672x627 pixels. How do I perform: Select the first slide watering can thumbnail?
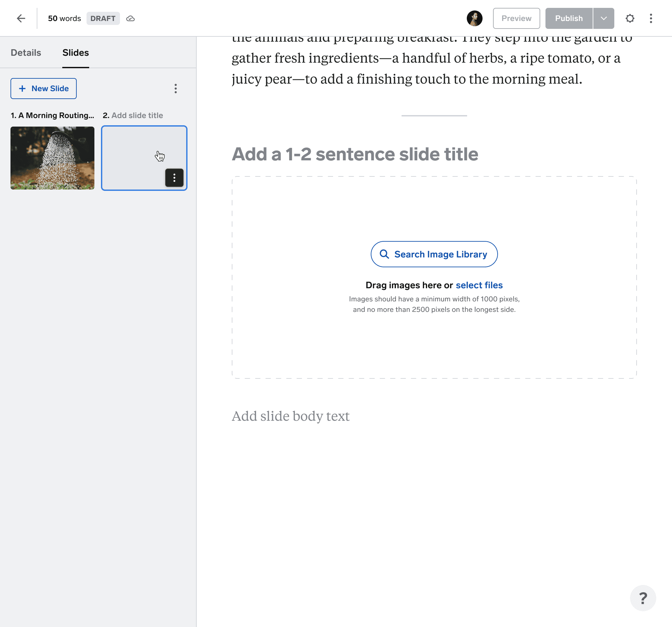52,158
